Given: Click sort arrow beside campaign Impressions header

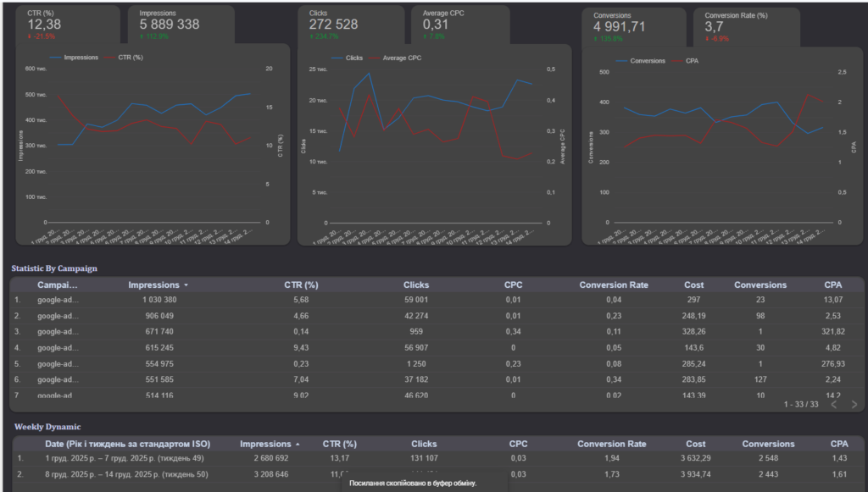Looking at the screenshot, I should click(x=186, y=285).
